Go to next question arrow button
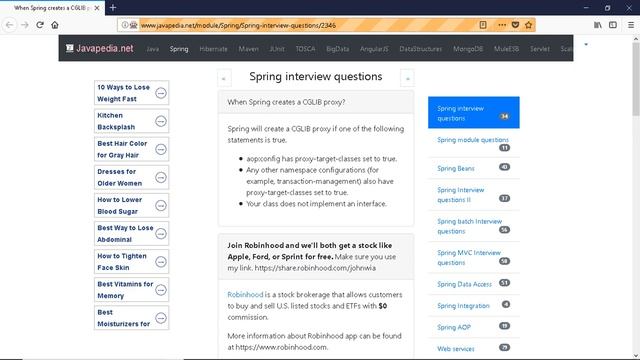Image resolution: width=640 pixels, height=360 pixels. point(407,78)
